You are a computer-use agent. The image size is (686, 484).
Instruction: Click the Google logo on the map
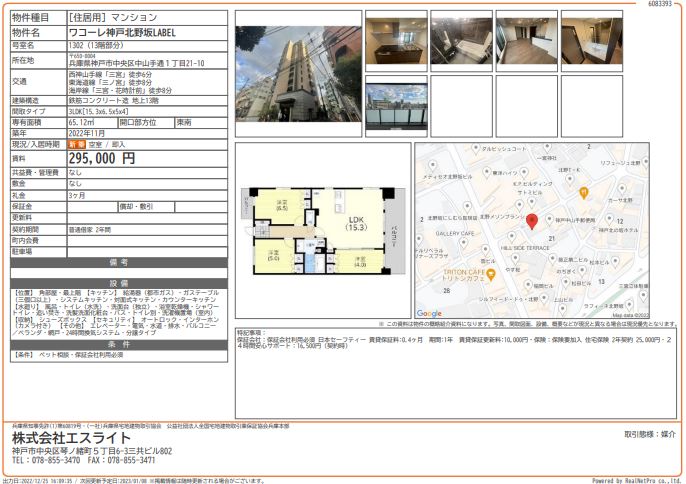429,313
